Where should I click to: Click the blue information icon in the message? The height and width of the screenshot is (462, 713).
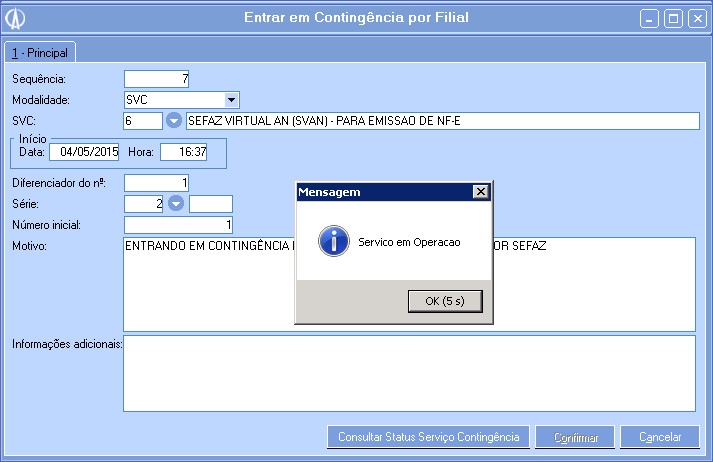[x=332, y=242]
